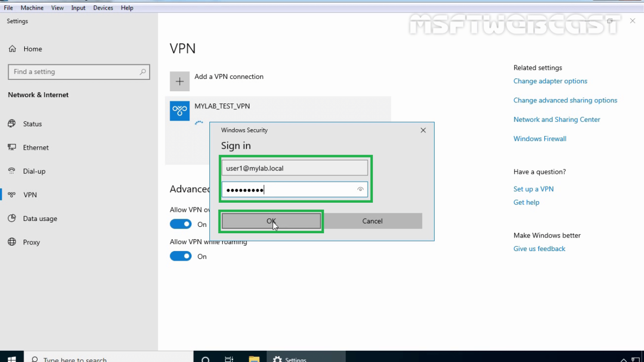Open Windows Firewall link
This screenshot has width=644, height=362.
pyautogui.click(x=540, y=139)
